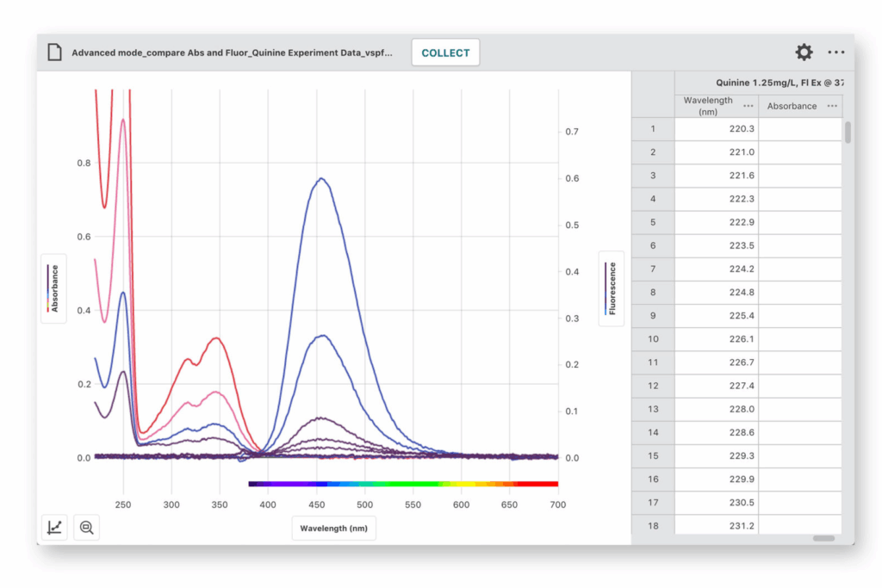The image size is (882, 588).
Task: Click the experiment file title
Action: (x=232, y=53)
